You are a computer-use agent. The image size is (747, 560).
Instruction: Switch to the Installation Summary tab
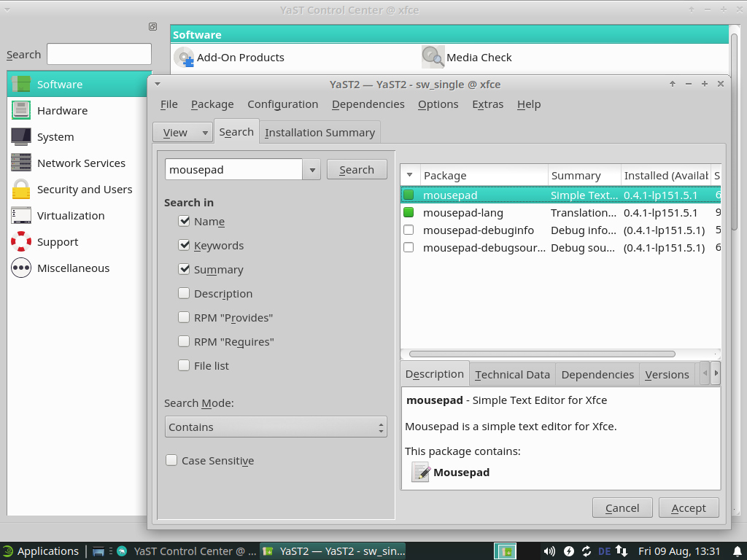point(320,133)
